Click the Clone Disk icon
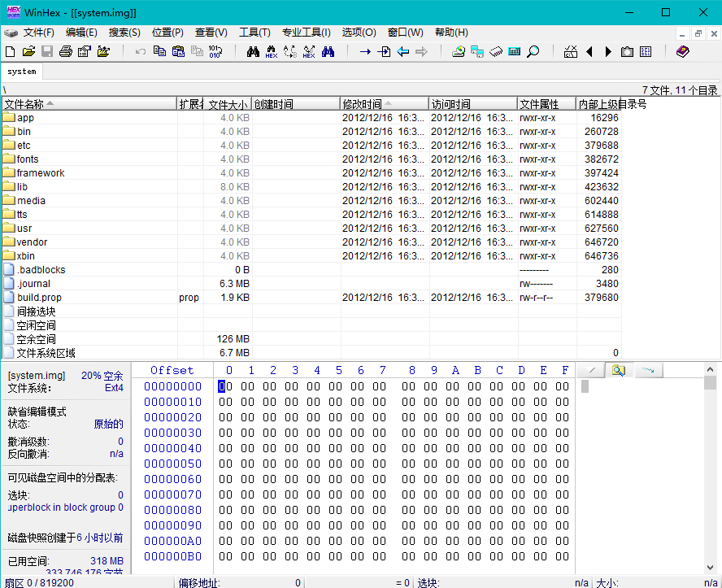Image resolution: width=722 pixels, height=588 pixels. click(x=477, y=51)
